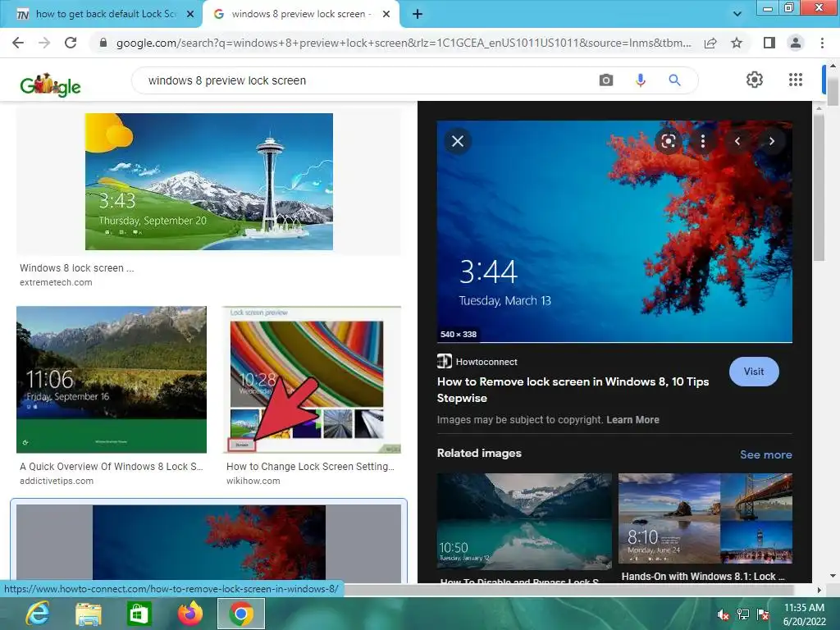Click the blue magnifier search button

(674, 80)
